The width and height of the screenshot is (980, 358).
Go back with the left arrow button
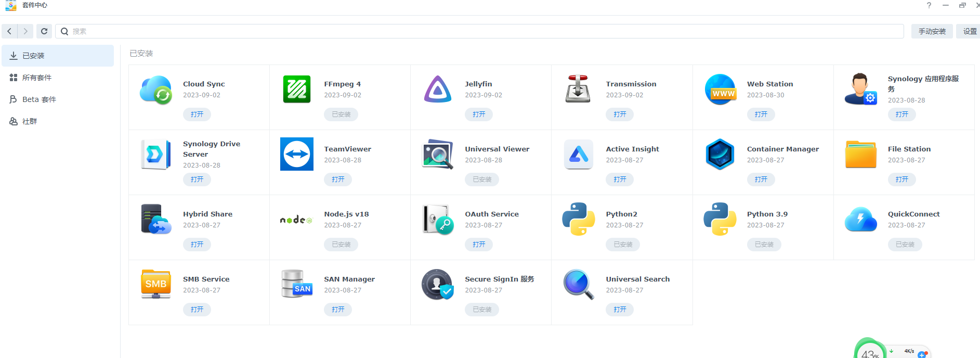[x=9, y=31]
